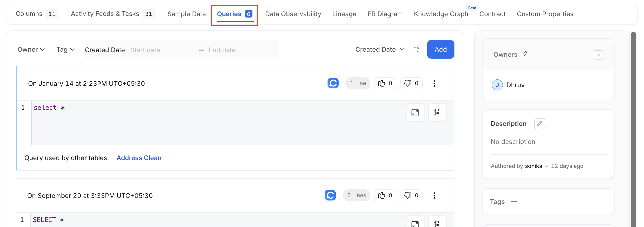Image resolution: width=644 pixels, height=227 pixels.
Task: Switch to the Contract tab
Action: pyautogui.click(x=492, y=14)
